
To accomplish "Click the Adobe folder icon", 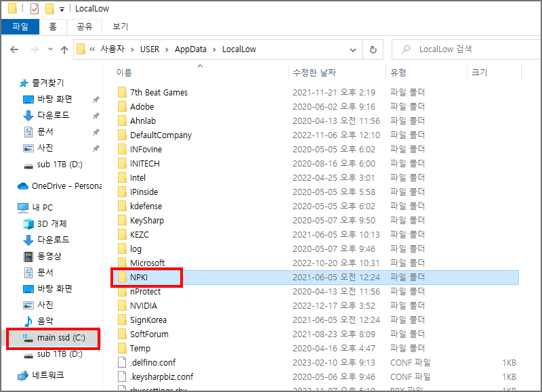I will tap(122, 107).
